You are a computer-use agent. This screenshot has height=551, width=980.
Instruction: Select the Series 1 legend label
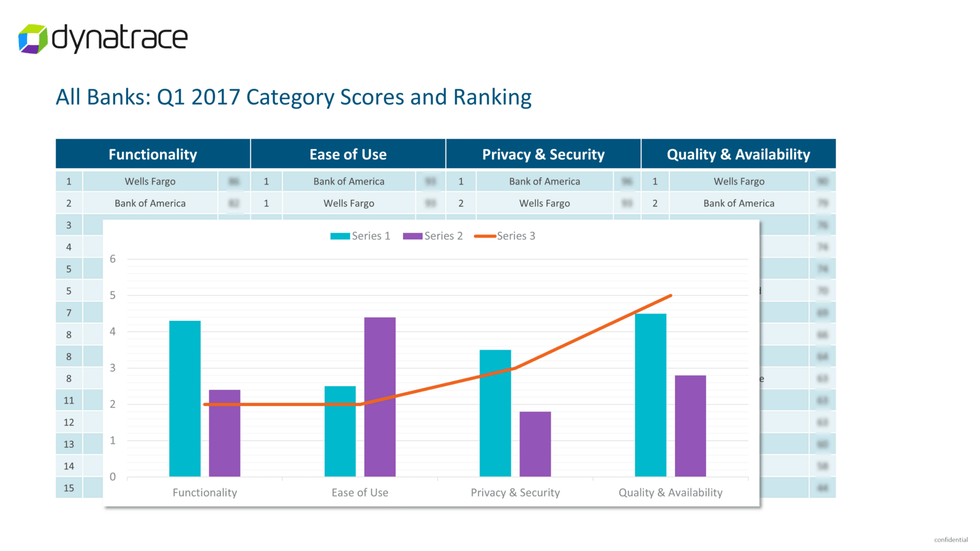pos(371,236)
